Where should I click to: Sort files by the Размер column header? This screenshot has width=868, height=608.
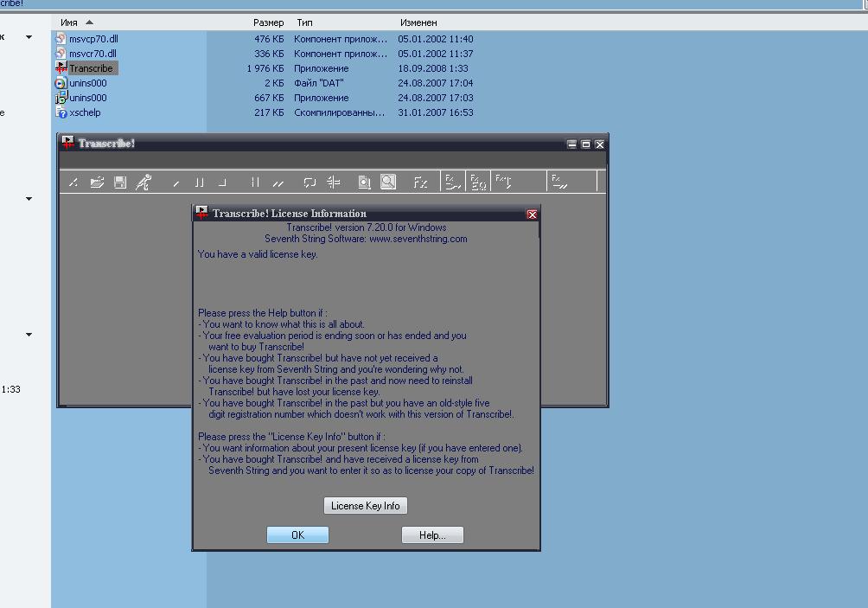[x=269, y=22]
